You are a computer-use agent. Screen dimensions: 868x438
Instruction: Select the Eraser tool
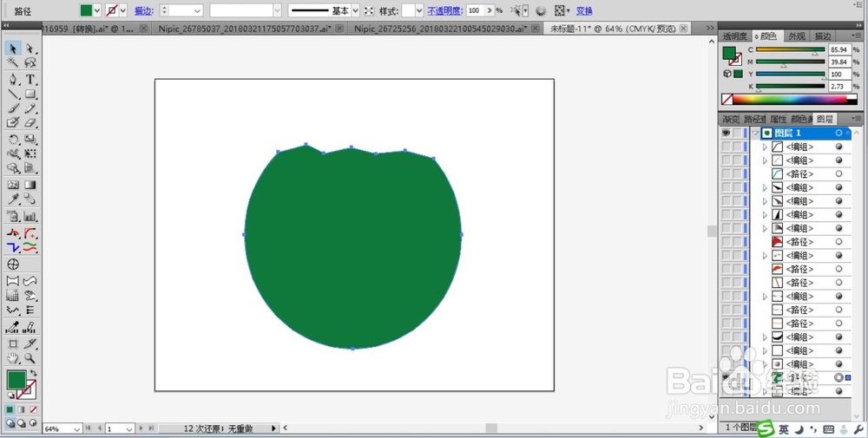click(x=30, y=123)
